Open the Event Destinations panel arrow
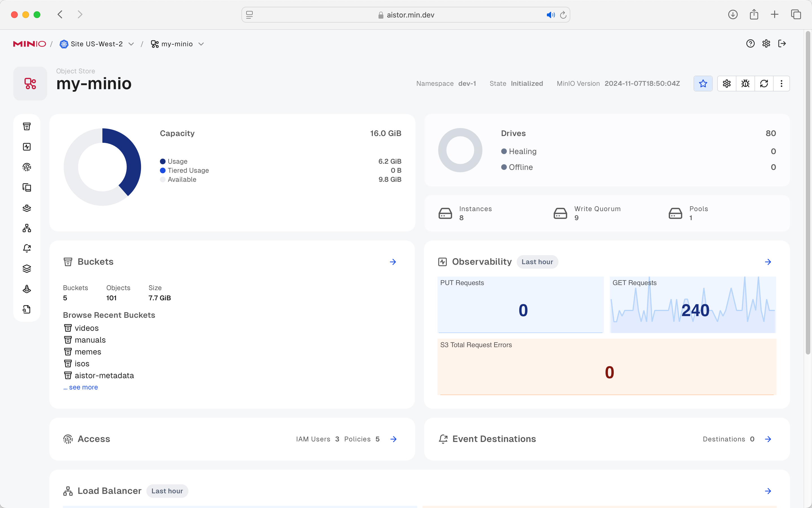The width and height of the screenshot is (812, 508). point(768,439)
